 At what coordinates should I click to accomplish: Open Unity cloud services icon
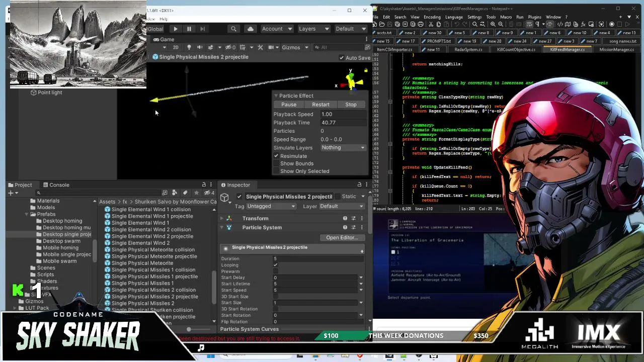pos(250,29)
